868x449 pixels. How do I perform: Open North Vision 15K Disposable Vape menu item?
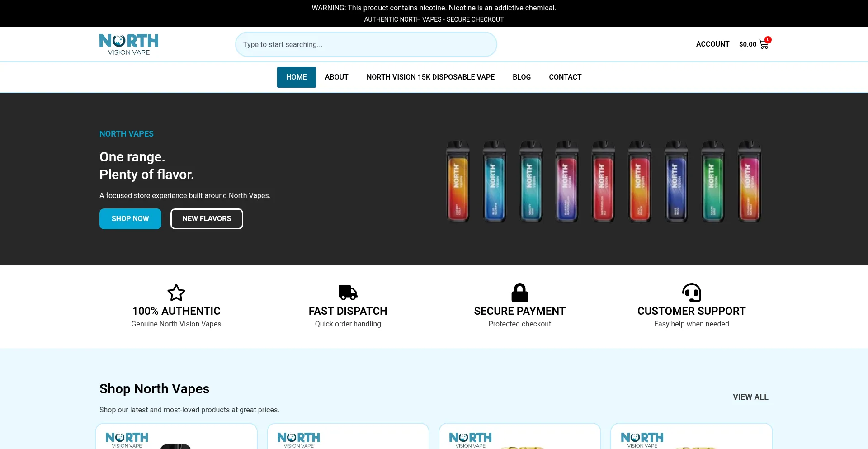(x=431, y=77)
